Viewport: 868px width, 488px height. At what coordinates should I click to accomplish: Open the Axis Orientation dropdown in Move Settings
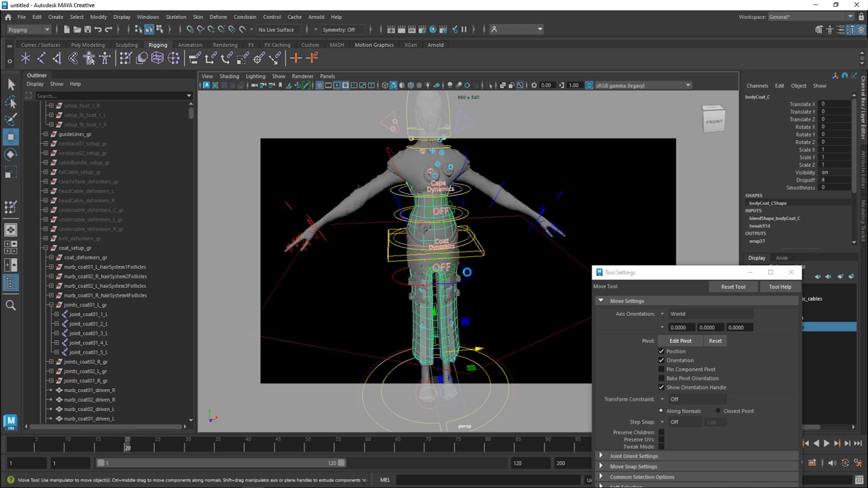coord(663,314)
